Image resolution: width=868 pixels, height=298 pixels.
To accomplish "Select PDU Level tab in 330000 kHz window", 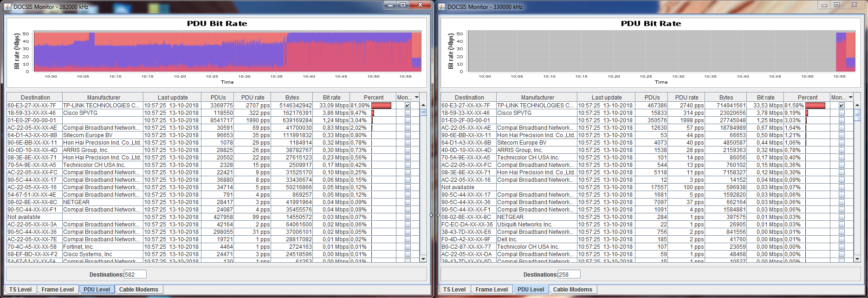I will (531, 290).
